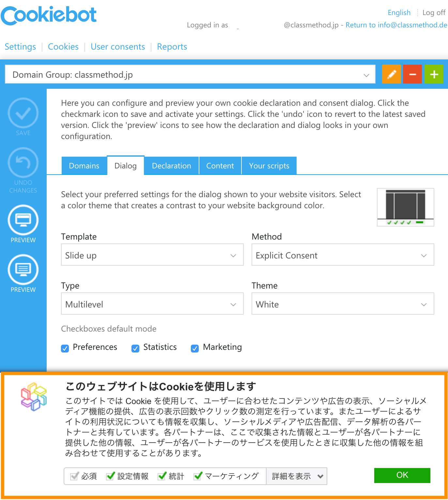
Task: Open the Theme dropdown showing White
Action: [343, 304]
